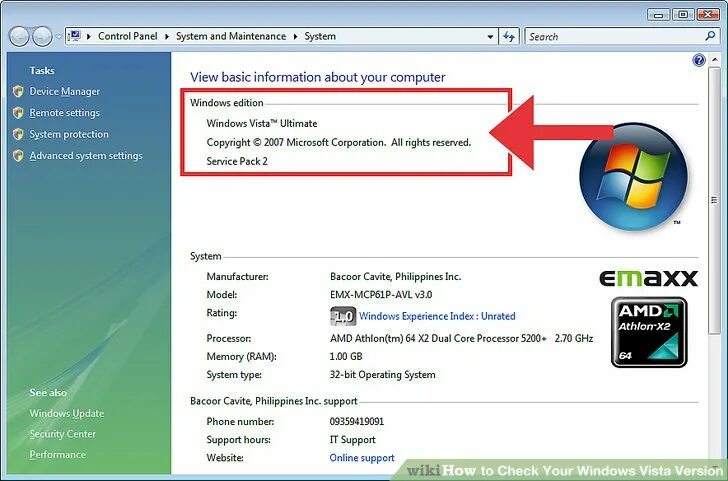The width and height of the screenshot is (728, 481).
Task: Open the Online support website link
Action: (x=362, y=458)
